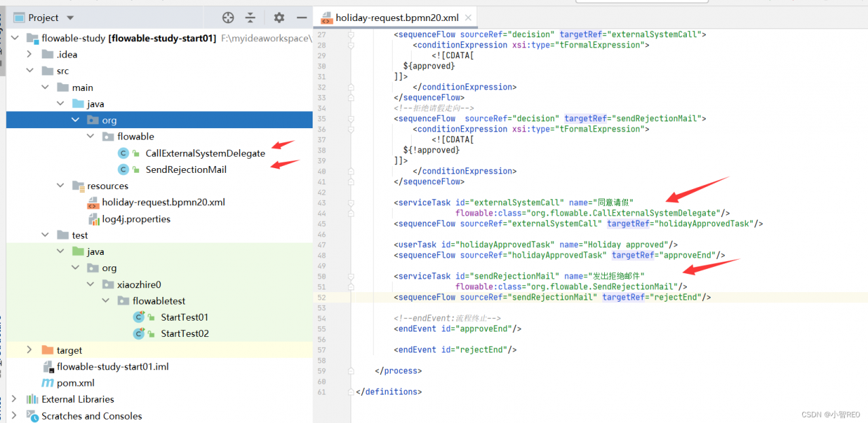
Task: Click StartTest01 test class icon
Action: (x=139, y=317)
